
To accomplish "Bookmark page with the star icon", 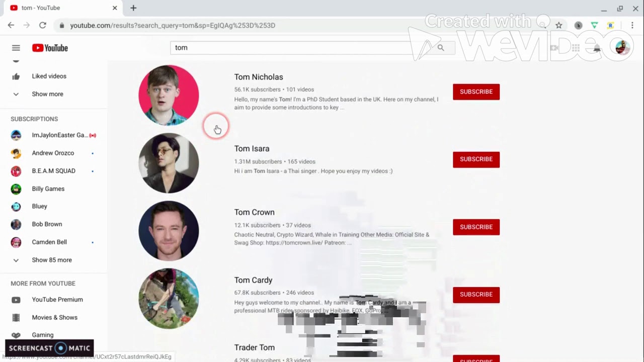I will point(558,25).
